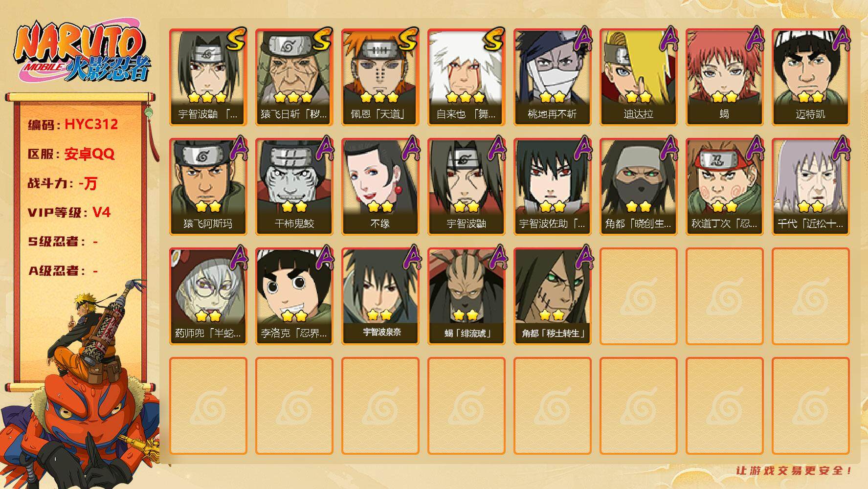Select the 猿飞阿斯玛 ninja card
868x489 pixels.
click(x=208, y=186)
